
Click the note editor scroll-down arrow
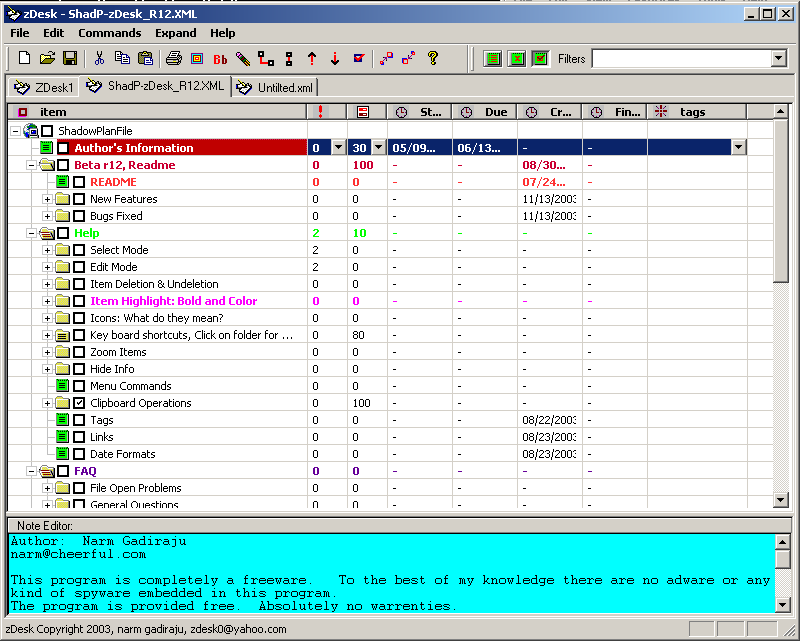coord(783,605)
